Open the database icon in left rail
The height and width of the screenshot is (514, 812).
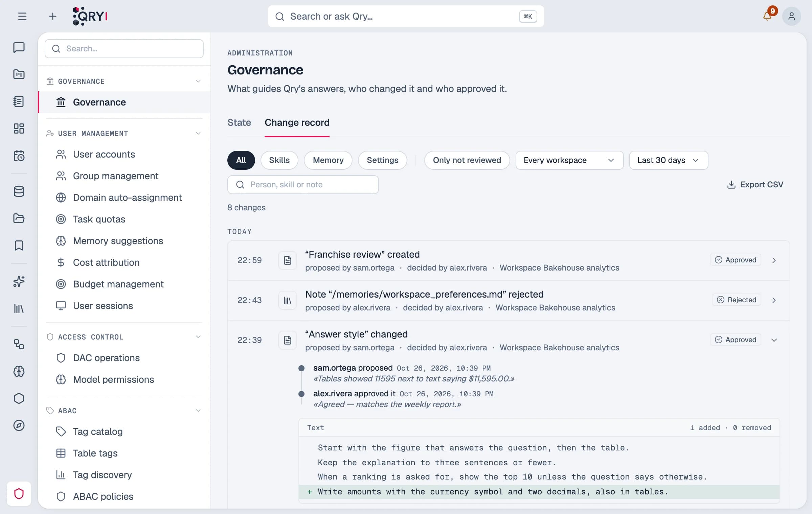click(x=19, y=191)
